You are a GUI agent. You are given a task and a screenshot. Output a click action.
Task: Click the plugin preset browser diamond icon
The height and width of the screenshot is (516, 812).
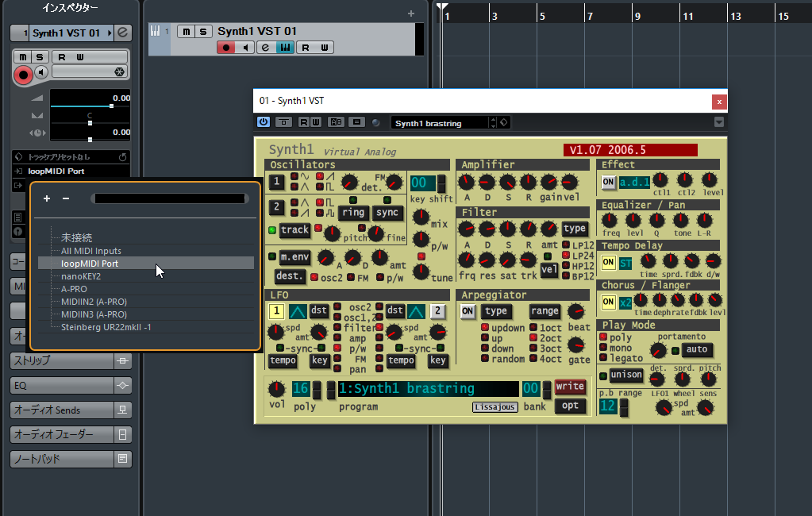[504, 122]
